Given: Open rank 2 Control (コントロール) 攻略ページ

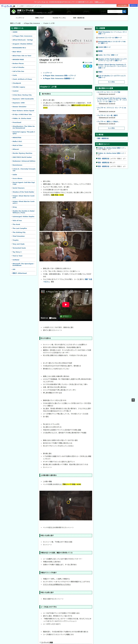Looking at the screenshot, I should pos(110,38).
